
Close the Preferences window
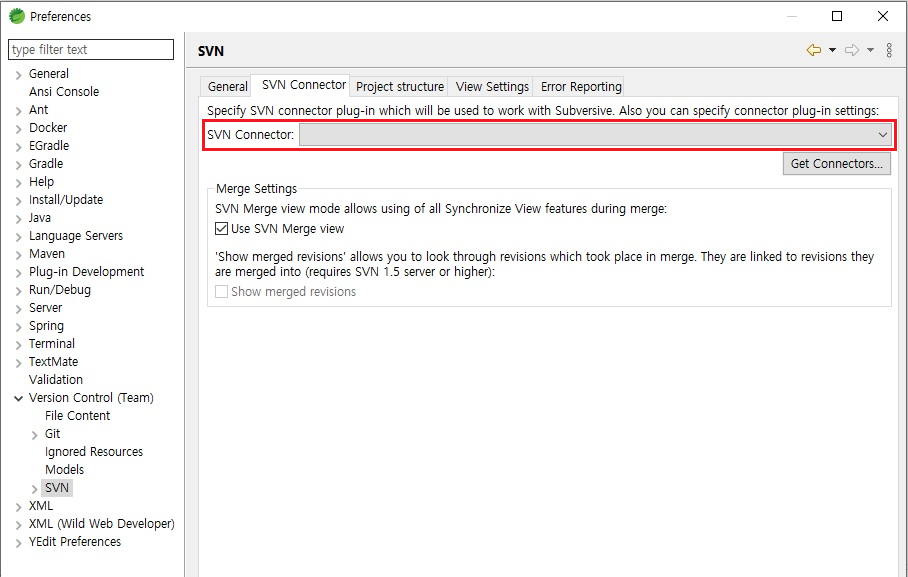coord(883,16)
